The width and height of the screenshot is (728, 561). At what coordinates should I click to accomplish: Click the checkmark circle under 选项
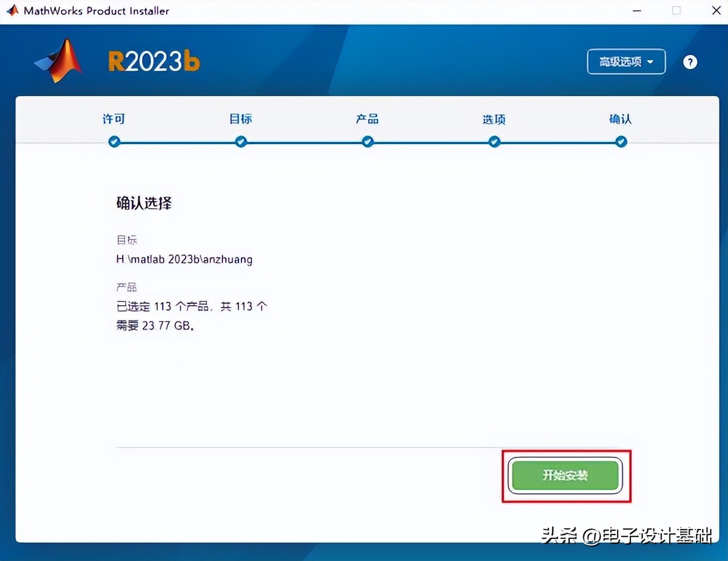(494, 142)
